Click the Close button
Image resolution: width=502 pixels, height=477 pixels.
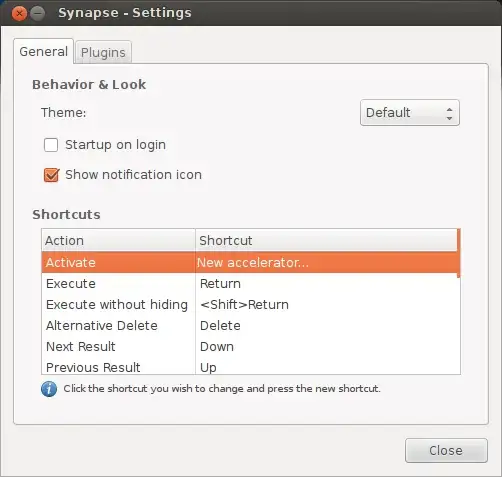click(446, 450)
